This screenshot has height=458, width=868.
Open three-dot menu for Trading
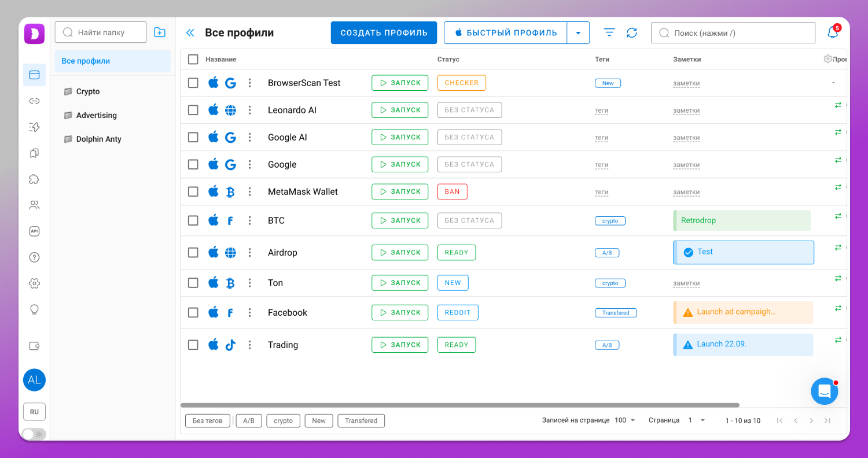tap(250, 345)
